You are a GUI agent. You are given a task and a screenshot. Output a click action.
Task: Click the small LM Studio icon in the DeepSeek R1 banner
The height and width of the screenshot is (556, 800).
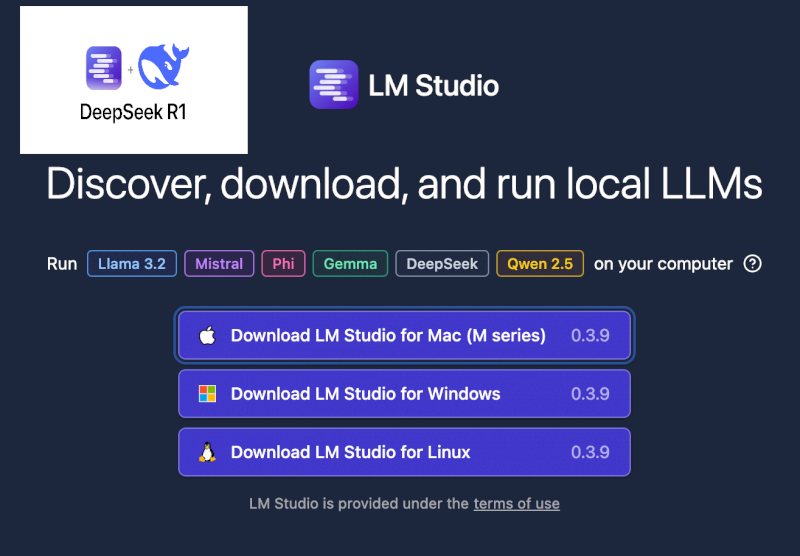(x=104, y=68)
